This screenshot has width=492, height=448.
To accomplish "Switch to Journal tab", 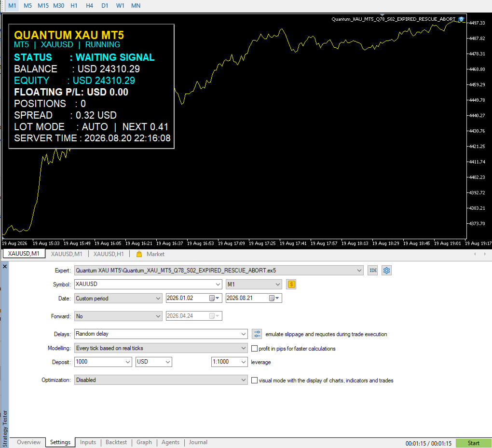I will click(198, 442).
